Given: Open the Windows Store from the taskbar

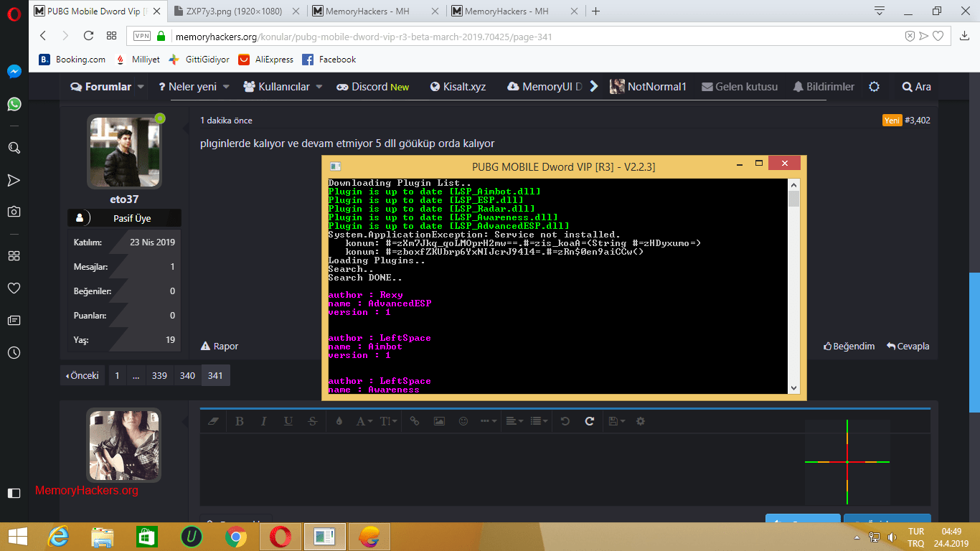Looking at the screenshot, I should [x=147, y=537].
